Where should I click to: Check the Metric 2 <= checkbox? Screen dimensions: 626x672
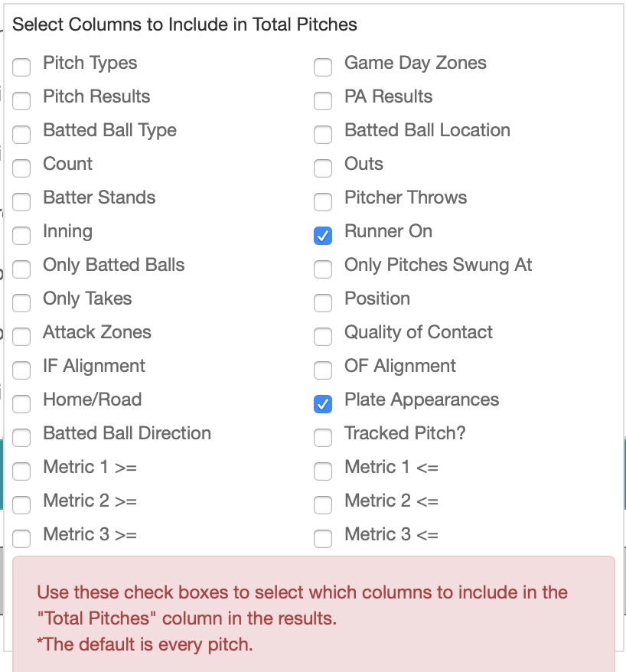(x=323, y=504)
